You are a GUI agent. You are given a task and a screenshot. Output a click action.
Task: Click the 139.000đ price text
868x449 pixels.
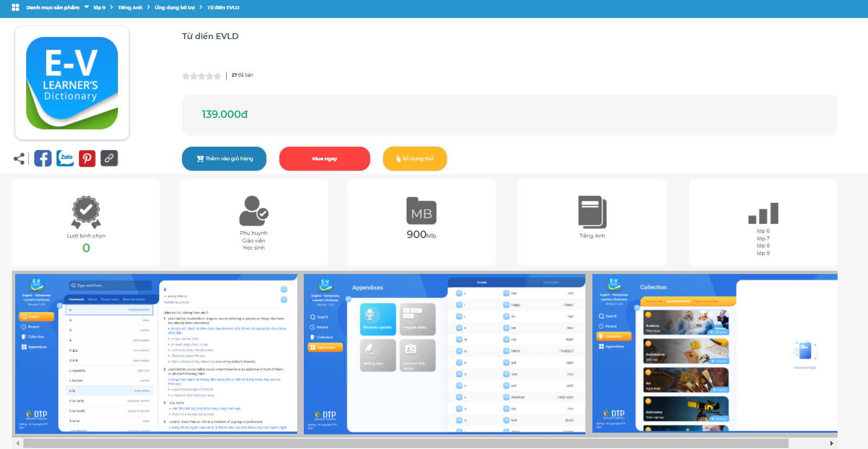(224, 114)
